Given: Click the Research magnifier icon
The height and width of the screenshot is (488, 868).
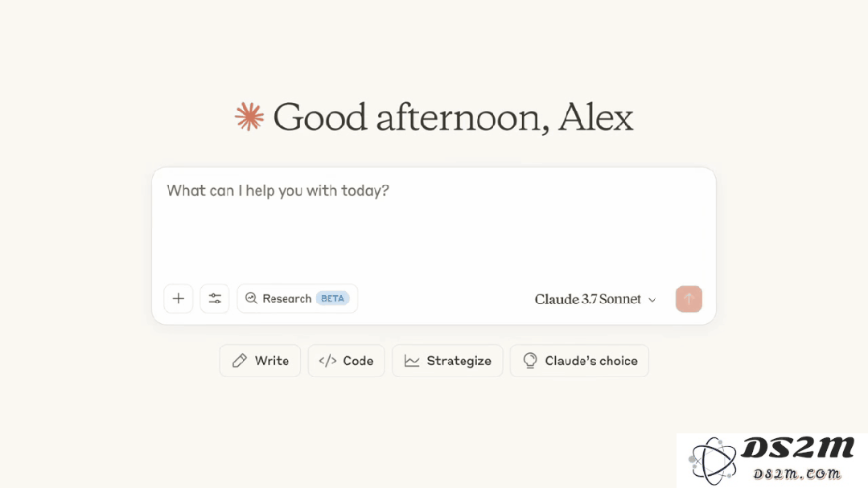Looking at the screenshot, I should click(251, 298).
